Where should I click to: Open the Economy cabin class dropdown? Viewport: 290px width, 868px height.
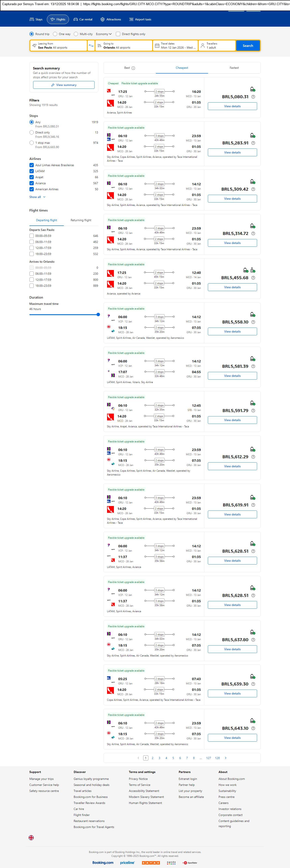(104, 34)
